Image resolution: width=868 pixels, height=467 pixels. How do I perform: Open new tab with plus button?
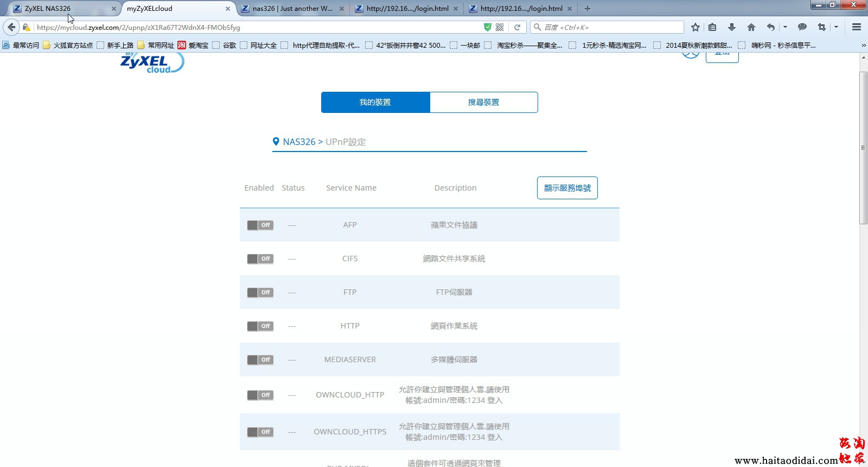pyautogui.click(x=587, y=8)
